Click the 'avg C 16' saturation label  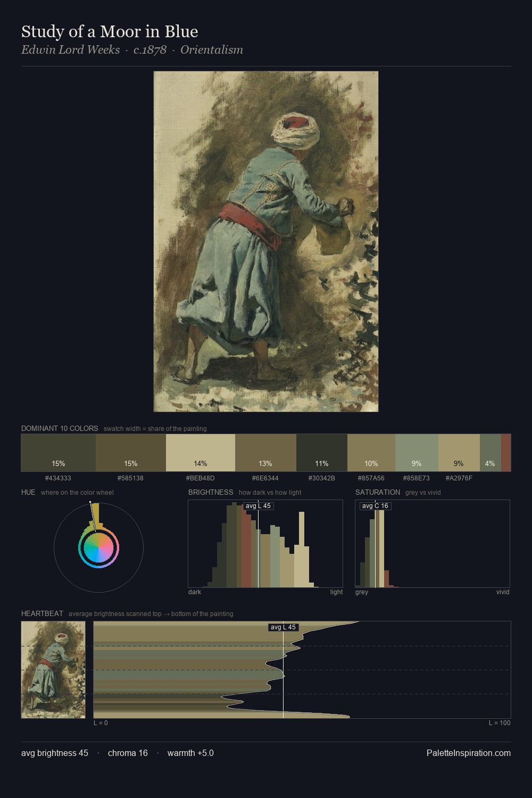pyautogui.click(x=376, y=506)
